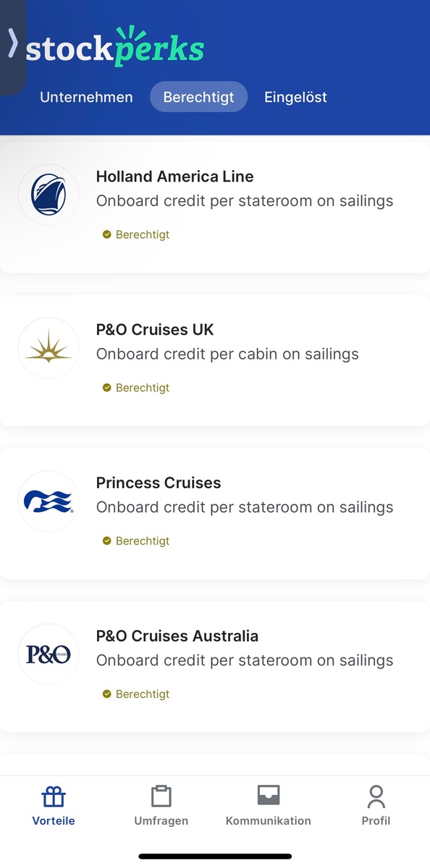
Task: Tap the P&O Cruises Australia logo
Action: tap(49, 655)
